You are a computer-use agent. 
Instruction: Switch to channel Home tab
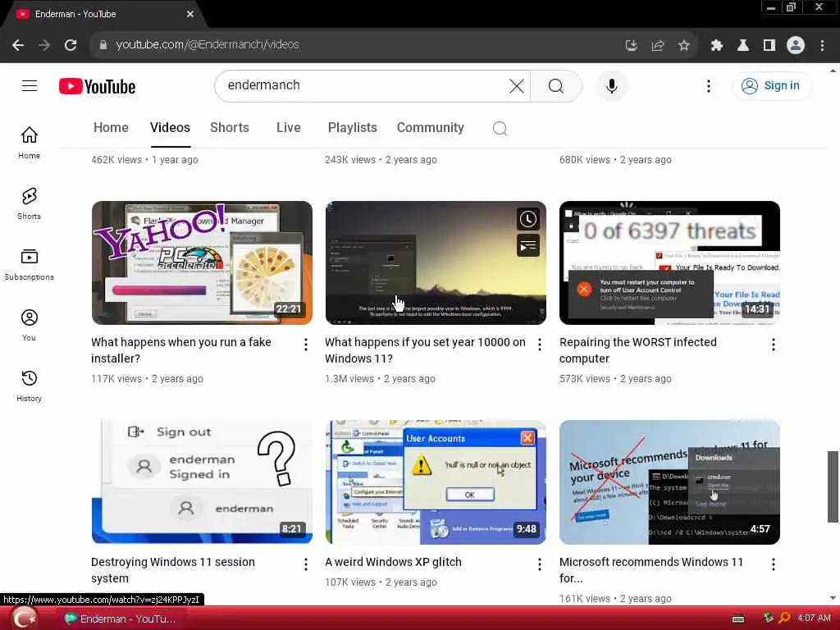pos(111,127)
